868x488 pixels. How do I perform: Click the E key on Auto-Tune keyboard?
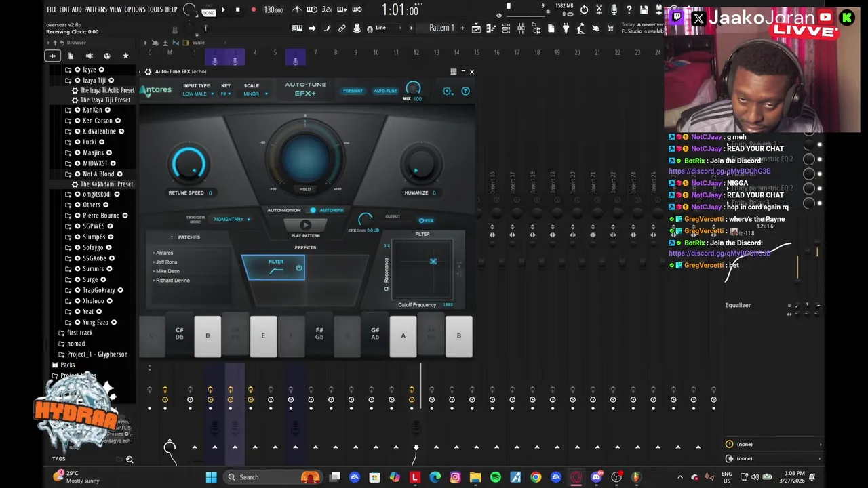(263, 336)
